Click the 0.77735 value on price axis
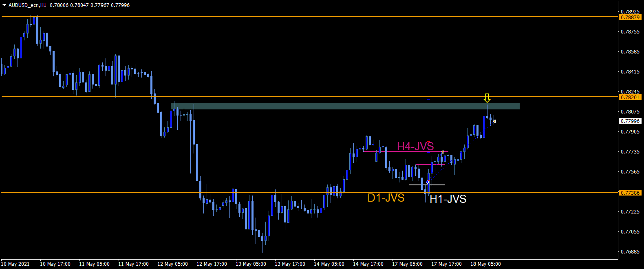 (630, 152)
